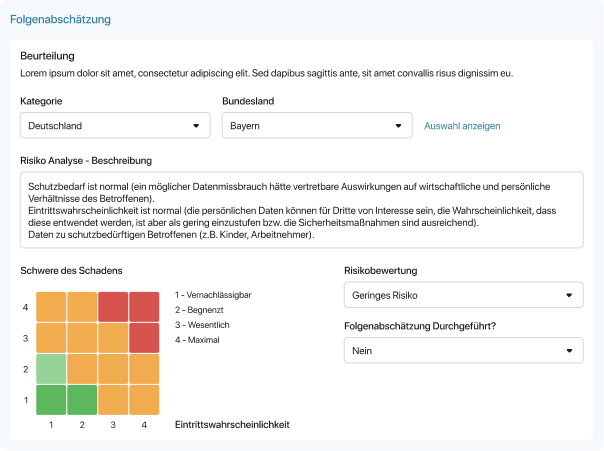Pick red matrix cell severity 3, probability 4
This screenshot has height=451, width=604.
tap(144, 337)
